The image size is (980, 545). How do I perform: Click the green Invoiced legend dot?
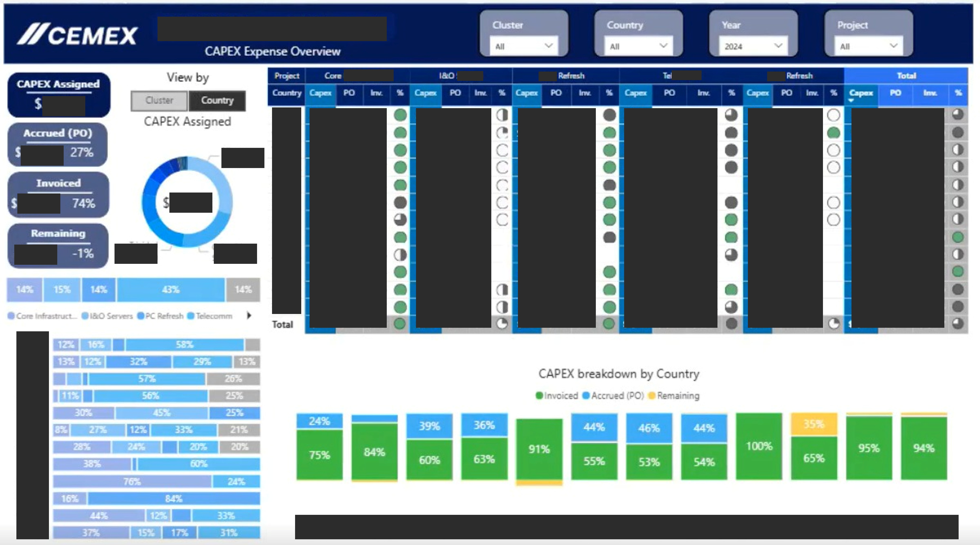(539, 395)
